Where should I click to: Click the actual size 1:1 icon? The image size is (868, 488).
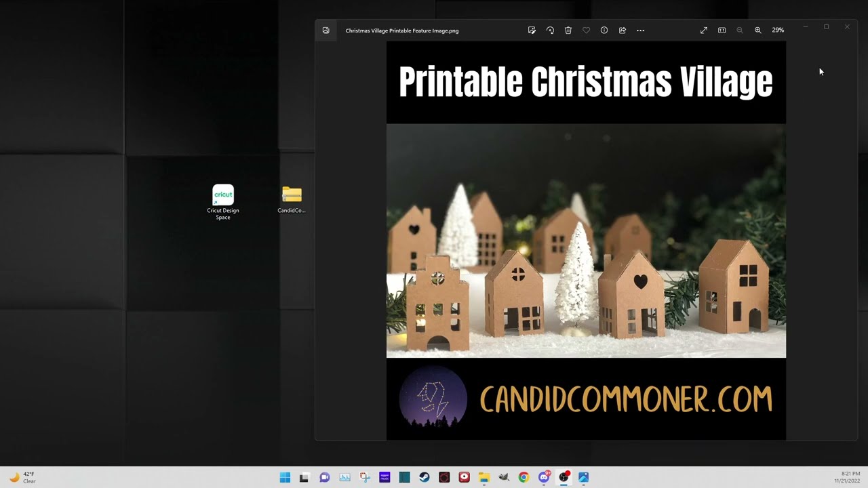tap(722, 30)
